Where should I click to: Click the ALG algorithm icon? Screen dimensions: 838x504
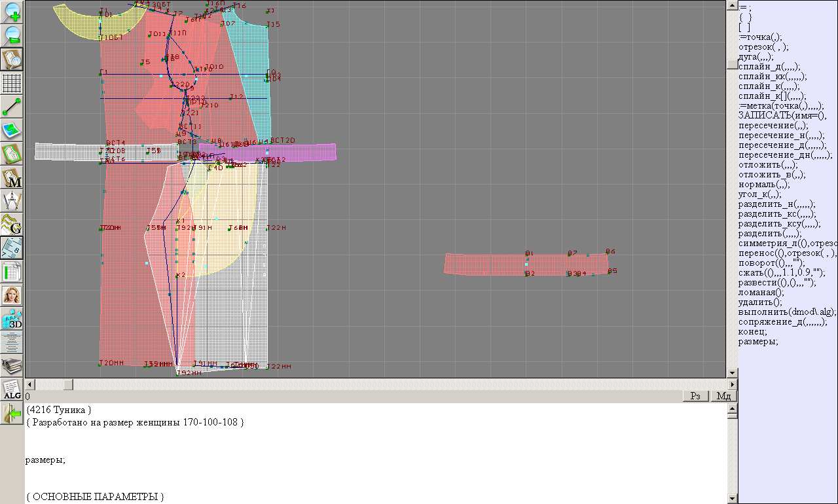[12, 390]
